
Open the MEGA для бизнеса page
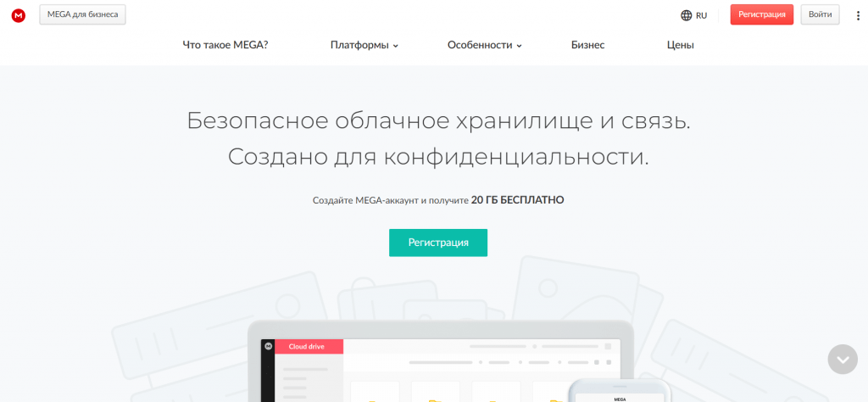point(82,14)
